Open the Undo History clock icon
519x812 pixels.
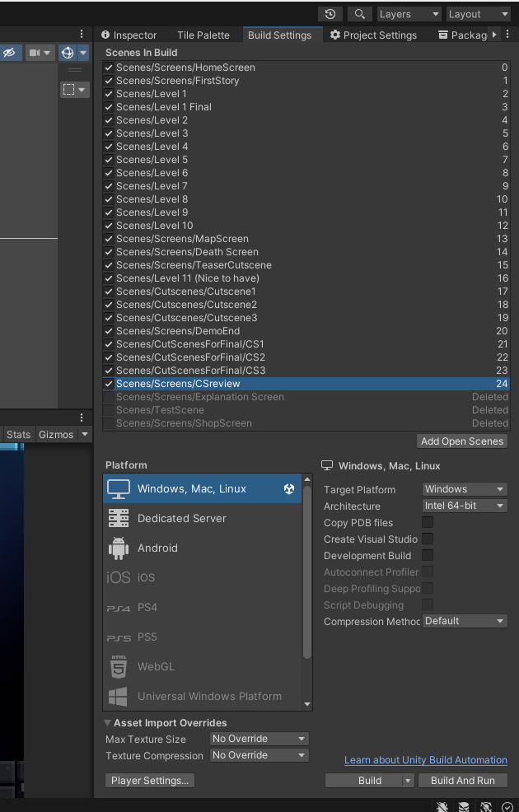pos(330,14)
